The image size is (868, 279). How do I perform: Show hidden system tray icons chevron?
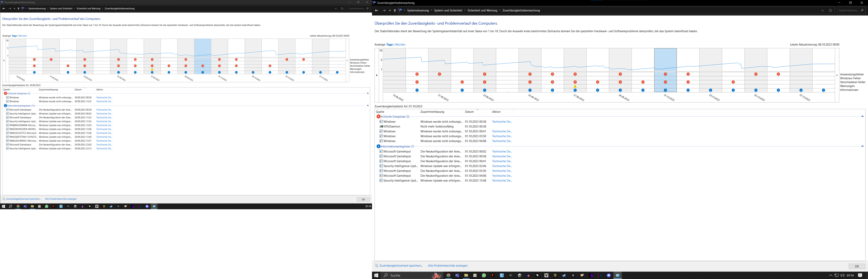(x=831, y=275)
